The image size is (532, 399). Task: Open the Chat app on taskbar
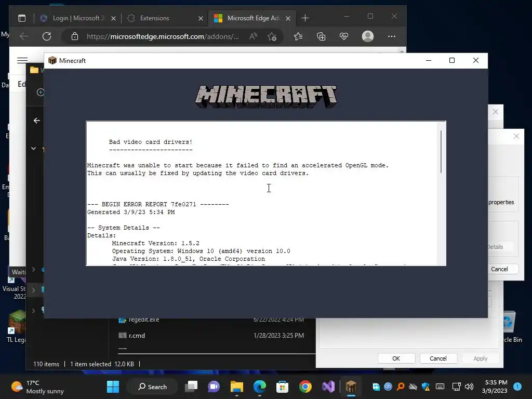(214, 387)
